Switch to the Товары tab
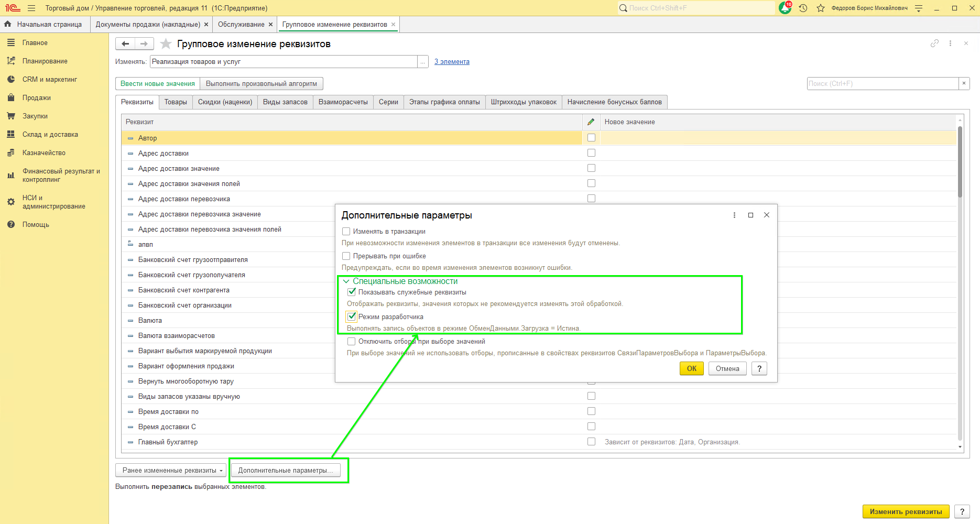 pos(176,102)
